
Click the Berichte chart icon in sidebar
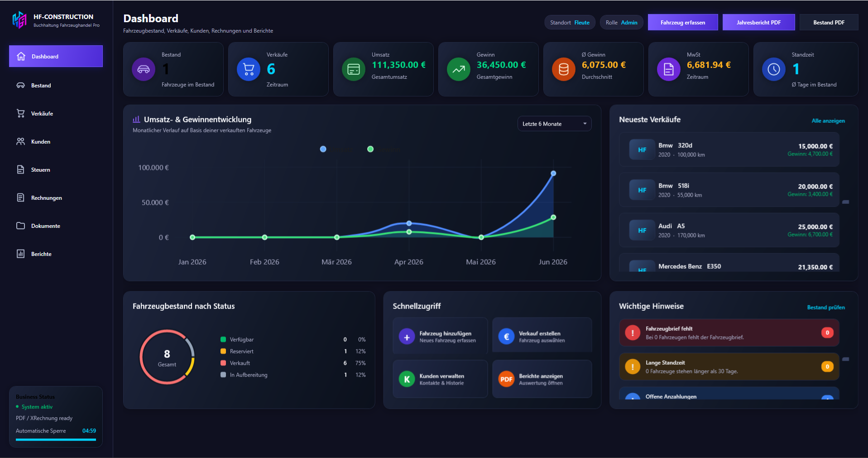click(21, 254)
